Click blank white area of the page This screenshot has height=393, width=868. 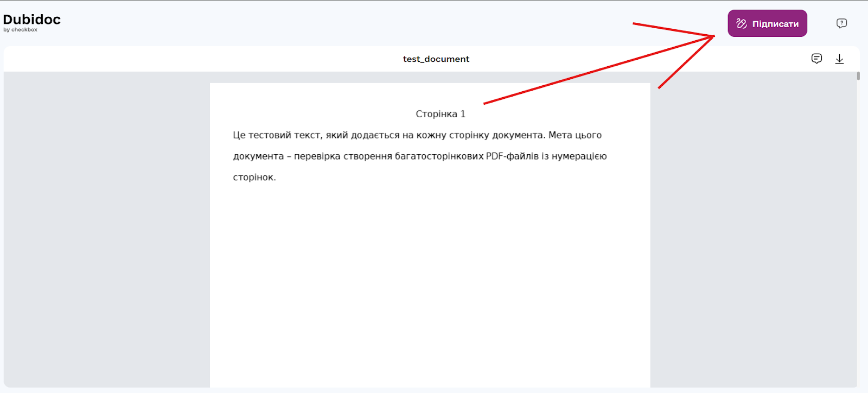tap(430, 282)
